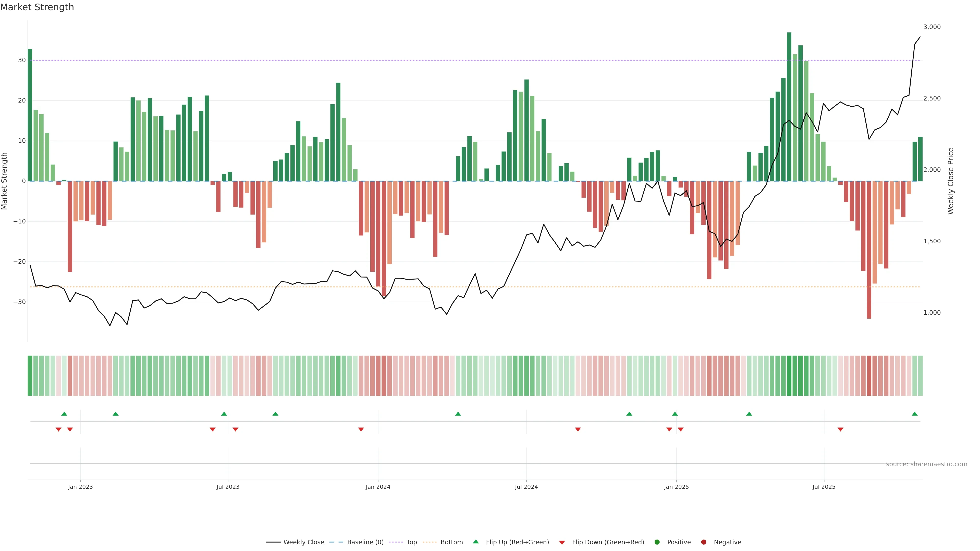This screenshot has width=980, height=551.
Task: Click the Bottom orange dotted line legend swatch
Action: click(x=430, y=542)
